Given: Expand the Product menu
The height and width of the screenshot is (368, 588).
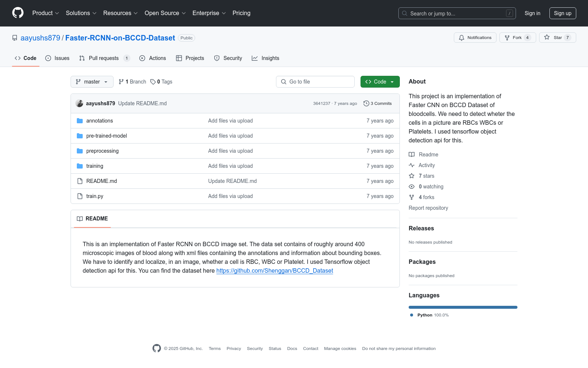Looking at the screenshot, I should coord(46,13).
